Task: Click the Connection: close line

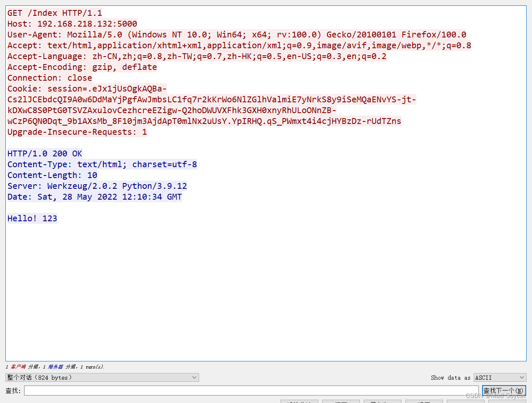Action: [49, 78]
